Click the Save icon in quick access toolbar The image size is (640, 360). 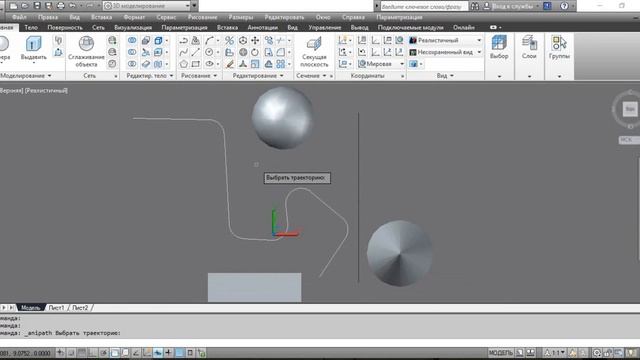[x=37, y=6]
